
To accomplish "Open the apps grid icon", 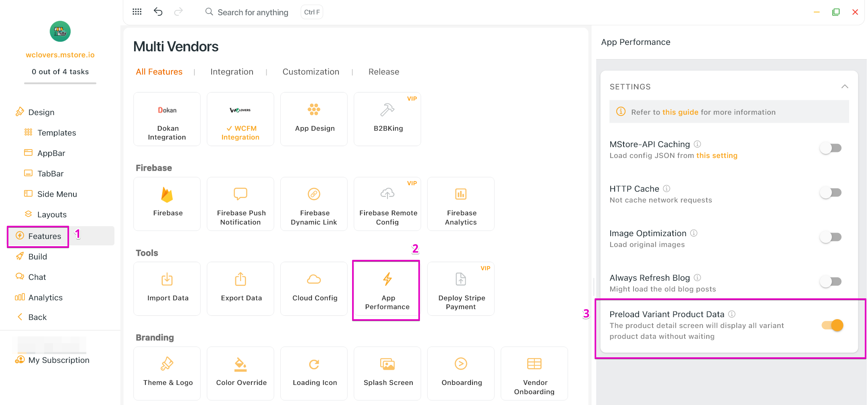I will click(x=137, y=12).
